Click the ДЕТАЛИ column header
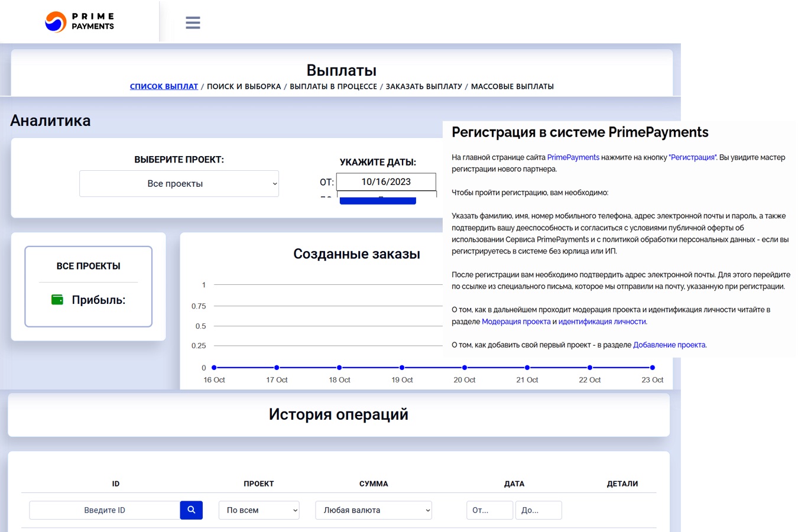 click(622, 484)
